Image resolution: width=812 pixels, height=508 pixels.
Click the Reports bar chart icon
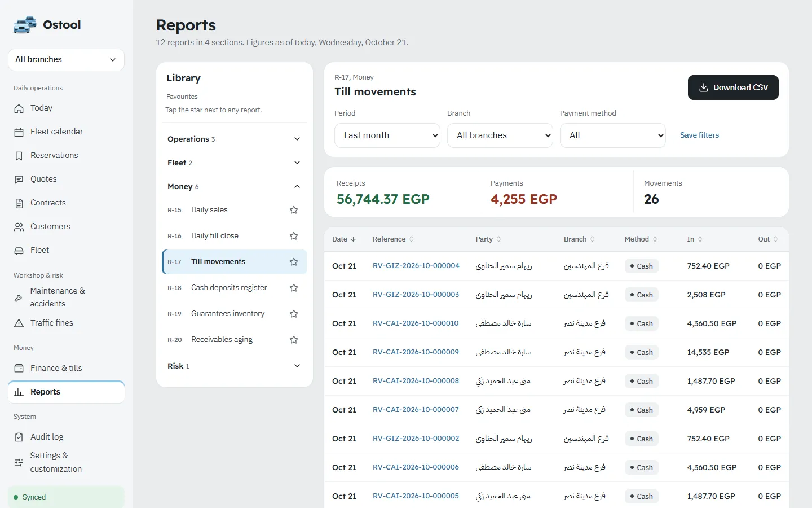tap(19, 392)
